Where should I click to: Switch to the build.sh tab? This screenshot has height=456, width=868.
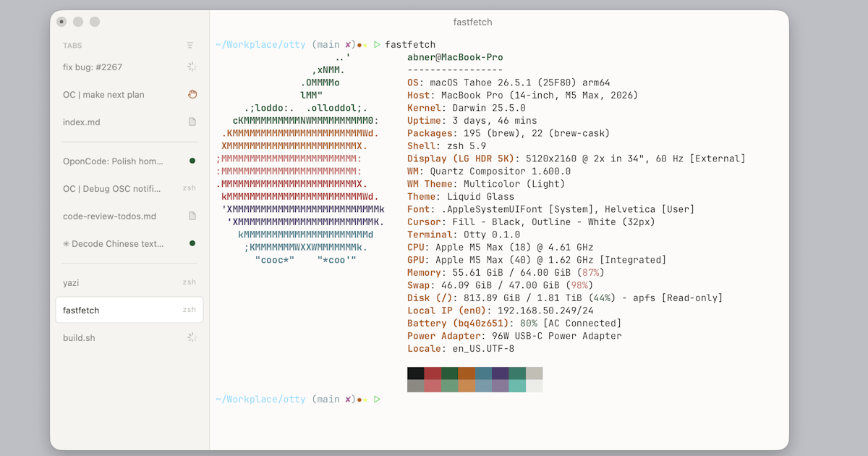[x=129, y=337]
